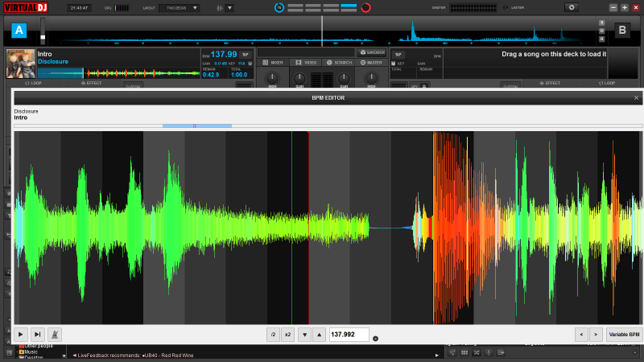This screenshot has height=362, width=644.
Task: Click the 137.99 BPM readout on deck A
Action: click(224, 54)
